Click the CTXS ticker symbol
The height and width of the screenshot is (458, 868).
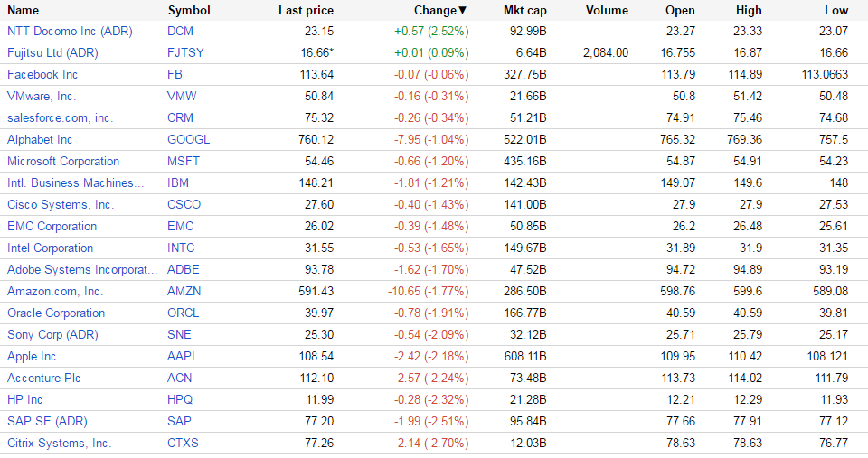(183, 443)
